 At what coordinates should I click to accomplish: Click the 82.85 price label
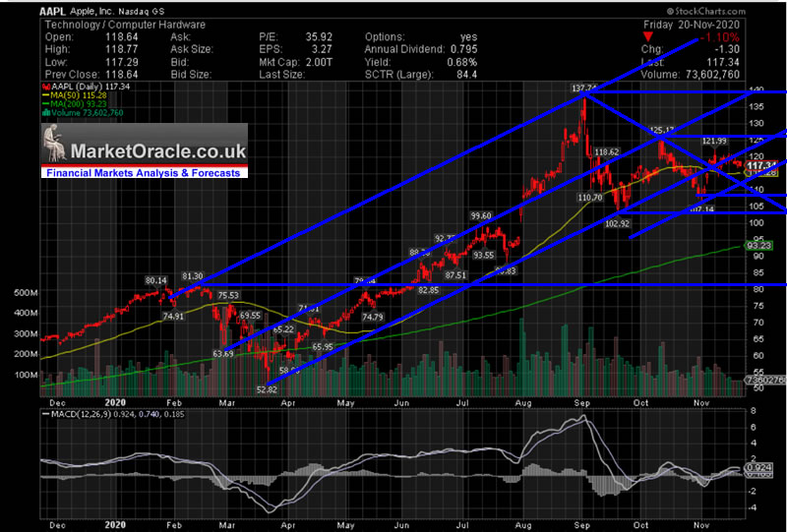(x=429, y=290)
